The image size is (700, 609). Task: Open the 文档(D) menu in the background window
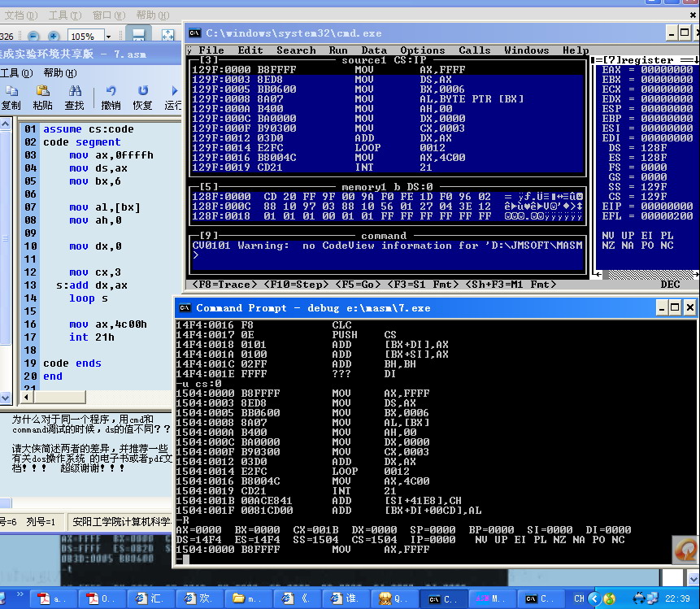coord(21,15)
